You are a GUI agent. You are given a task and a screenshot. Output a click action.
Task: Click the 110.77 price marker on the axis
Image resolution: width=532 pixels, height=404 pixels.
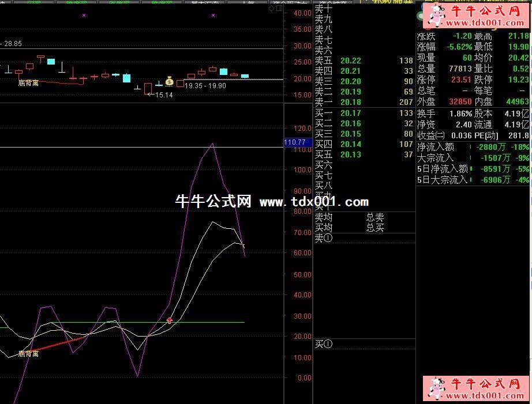[298, 142]
